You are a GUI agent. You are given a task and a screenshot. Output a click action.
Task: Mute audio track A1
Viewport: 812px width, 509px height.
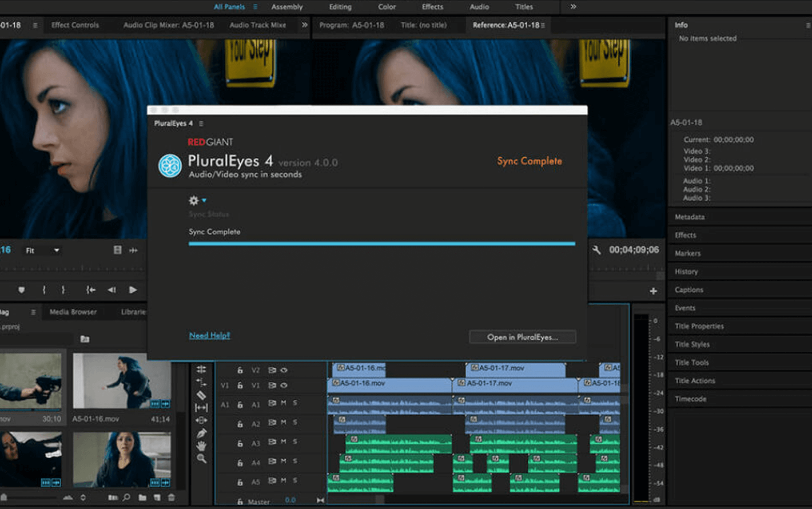[x=284, y=403]
